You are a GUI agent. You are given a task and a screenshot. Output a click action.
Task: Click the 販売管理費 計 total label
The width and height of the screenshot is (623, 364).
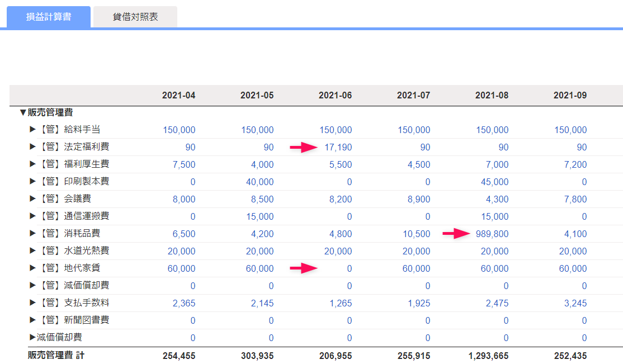(56, 355)
